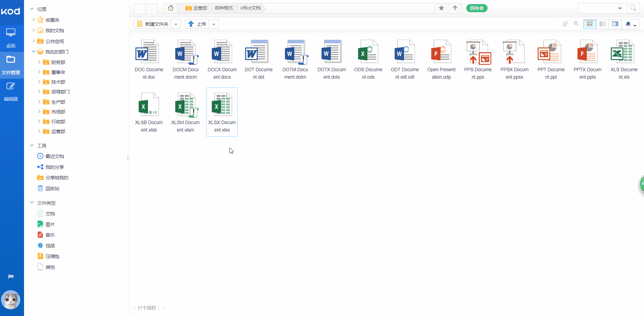Select PPTX Document.pptx file

588,60
